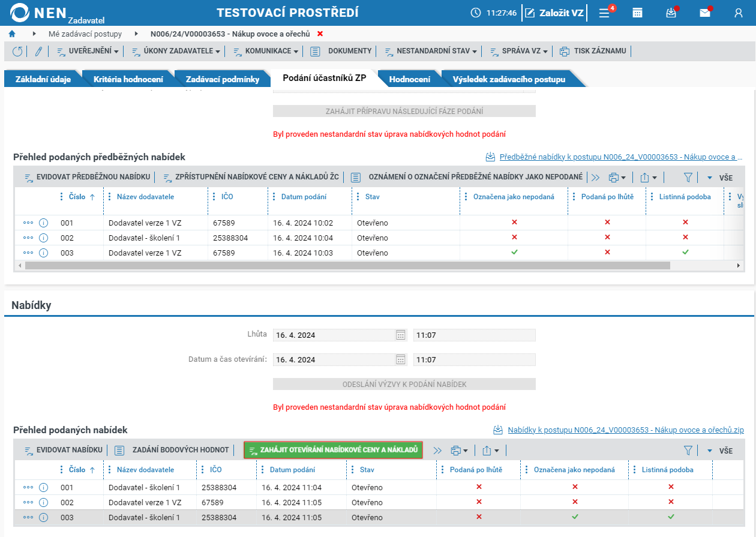Switch to Zadávací podmínky tab
Screen dimensions: 756x537
(222, 79)
